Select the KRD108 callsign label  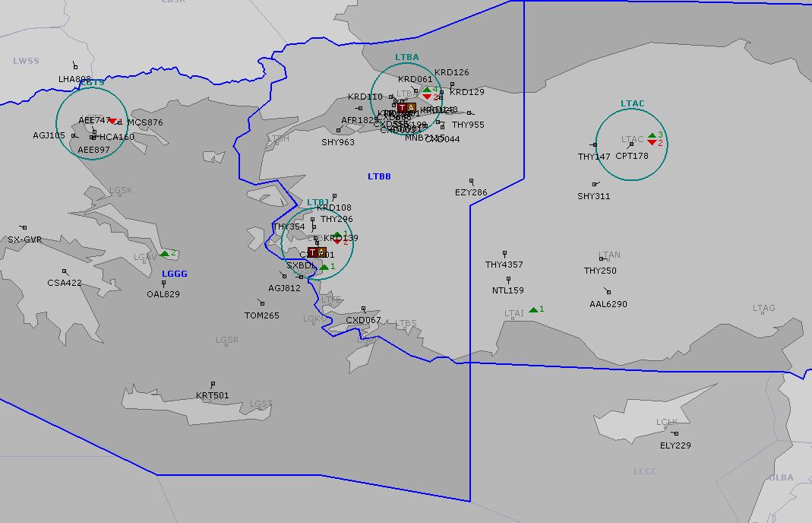pyautogui.click(x=334, y=208)
